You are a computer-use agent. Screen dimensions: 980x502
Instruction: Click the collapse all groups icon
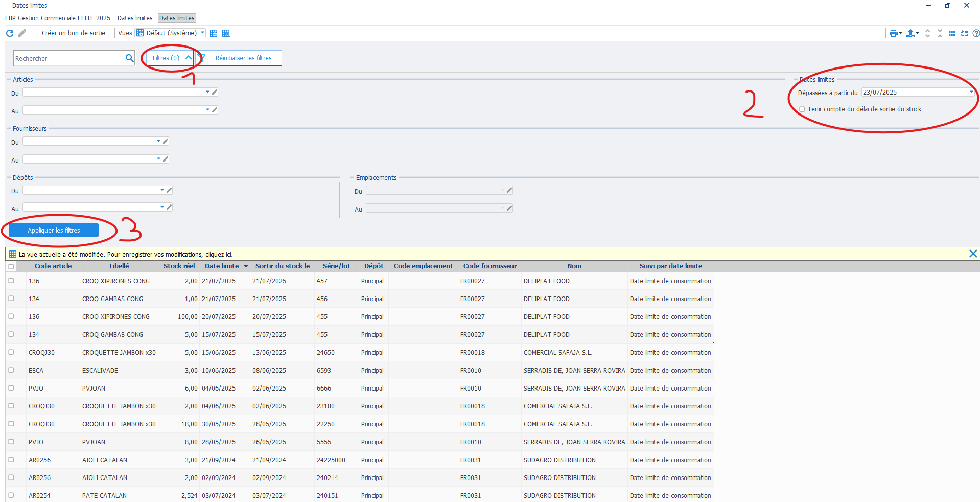click(x=940, y=33)
